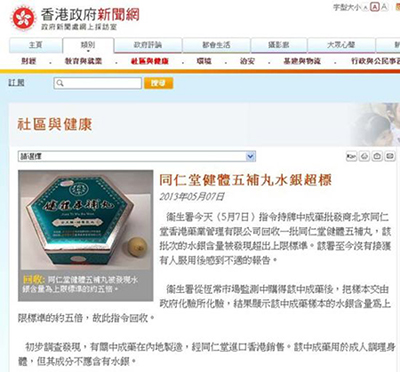The width and height of the screenshot is (400, 372).
Task: Select the largest font size A icon
Action: coord(384,7)
